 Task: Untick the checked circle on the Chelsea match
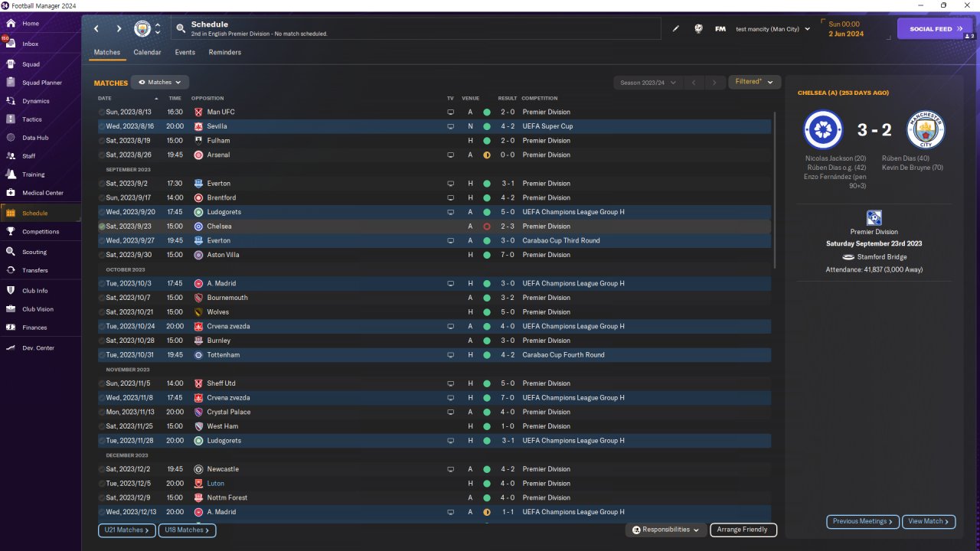point(102,227)
